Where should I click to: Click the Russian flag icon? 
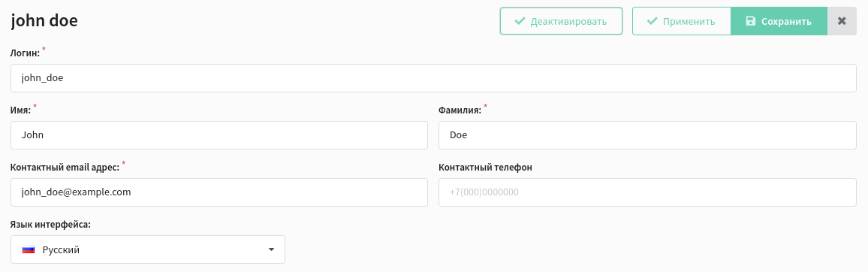(x=29, y=250)
